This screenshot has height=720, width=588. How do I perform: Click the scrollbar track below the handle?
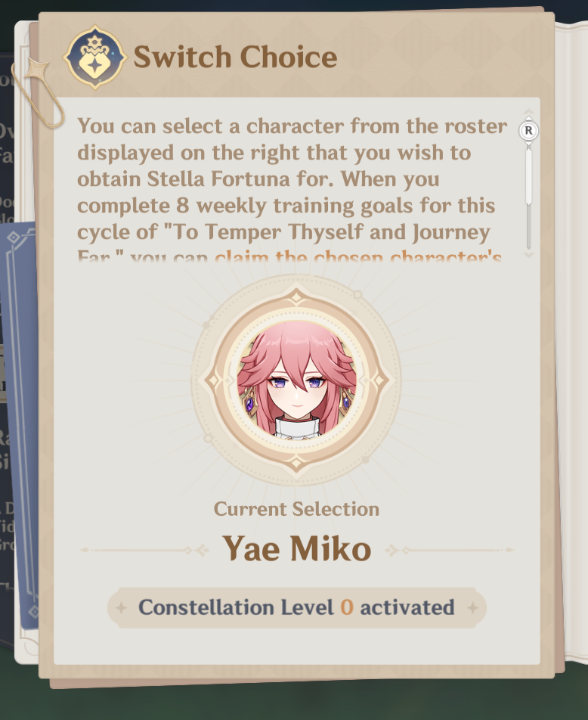[529, 228]
